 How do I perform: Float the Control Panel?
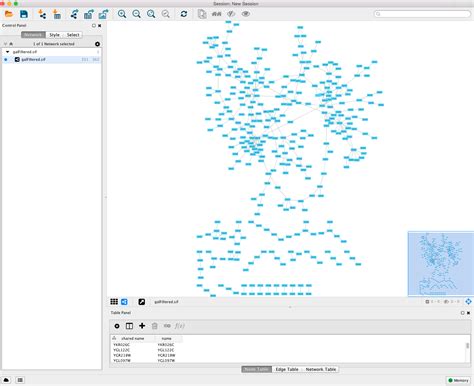(x=94, y=25)
